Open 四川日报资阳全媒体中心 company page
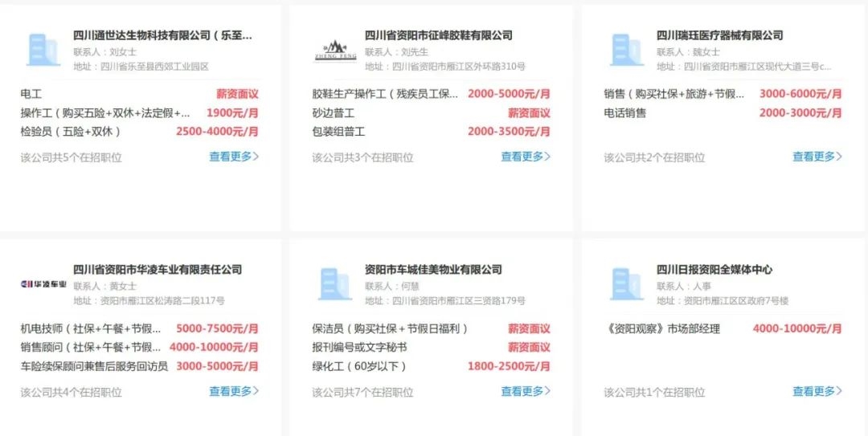This screenshot has width=868, height=436. tap(714, 270)
